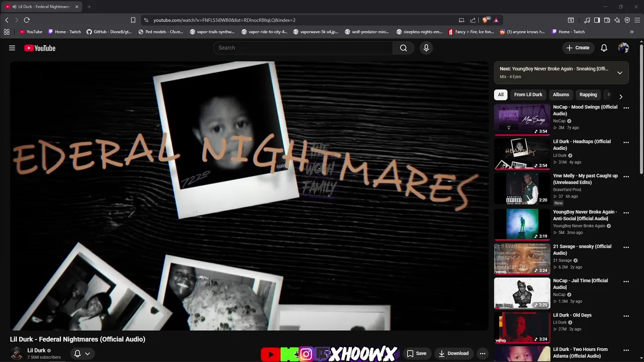
Task: Open options for Ynw Melly video
Action: 626,176
